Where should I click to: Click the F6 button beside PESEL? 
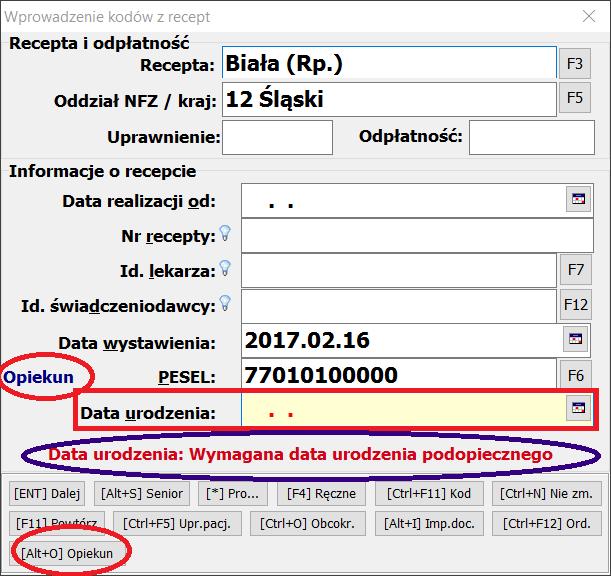point(576,376)
